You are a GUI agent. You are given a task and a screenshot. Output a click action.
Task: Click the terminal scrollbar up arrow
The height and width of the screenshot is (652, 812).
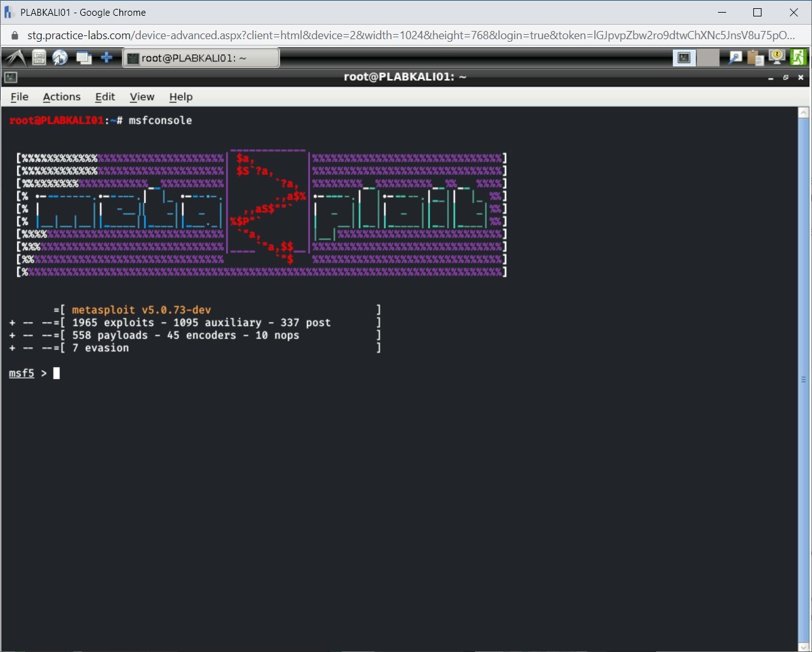[x=803, y=113]
